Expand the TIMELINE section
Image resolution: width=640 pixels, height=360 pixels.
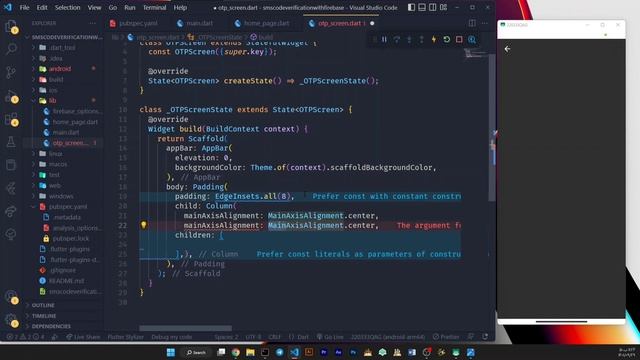tap(44, 316)
